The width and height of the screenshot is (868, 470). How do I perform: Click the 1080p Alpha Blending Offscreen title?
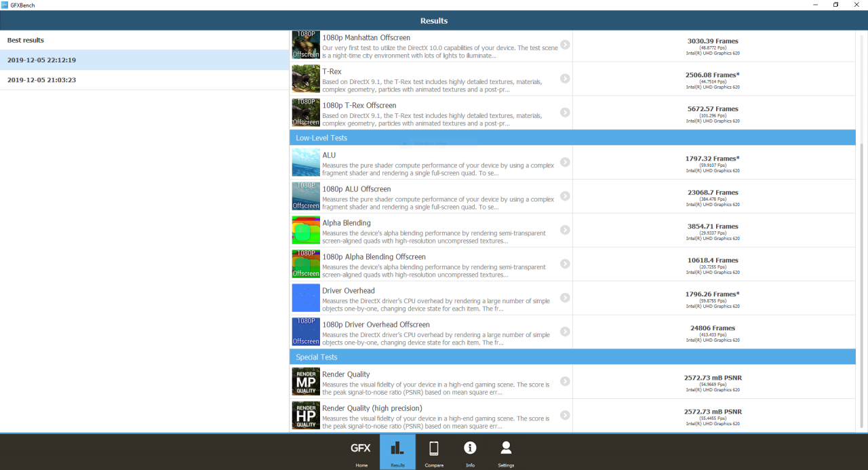374,257
